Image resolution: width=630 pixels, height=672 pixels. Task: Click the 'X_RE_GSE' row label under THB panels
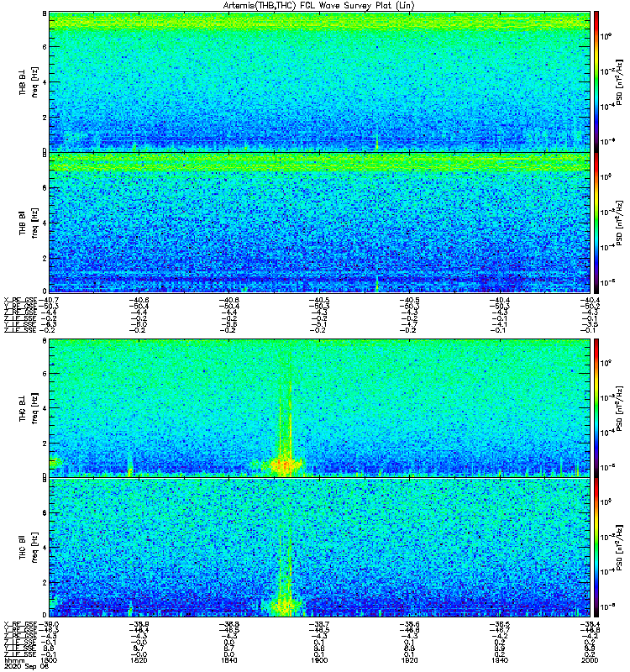click(20, 300)
